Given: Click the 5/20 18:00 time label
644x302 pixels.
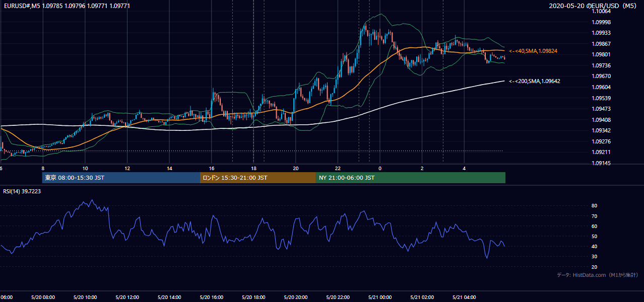Looking at the screenshot, I should pyautogui.click(x=253, y=297).
